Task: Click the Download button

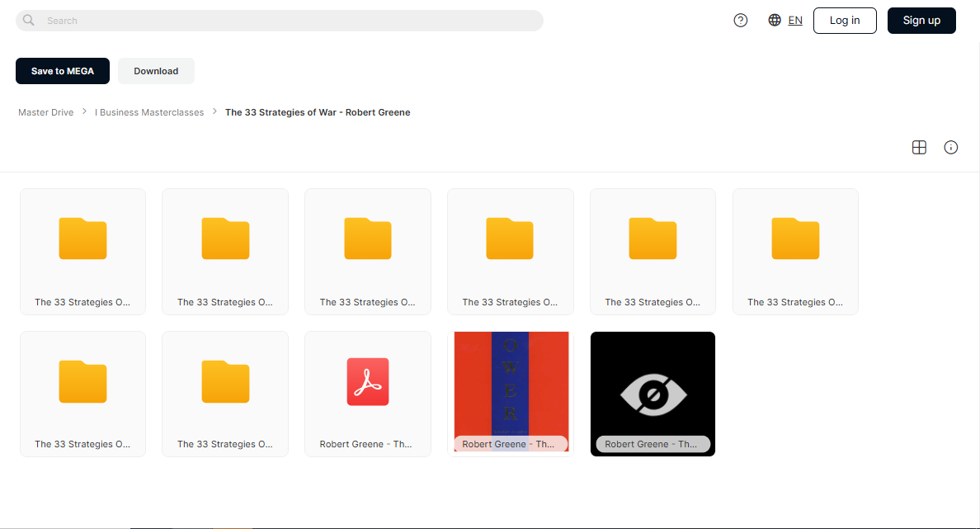Action: pos(156,71)
